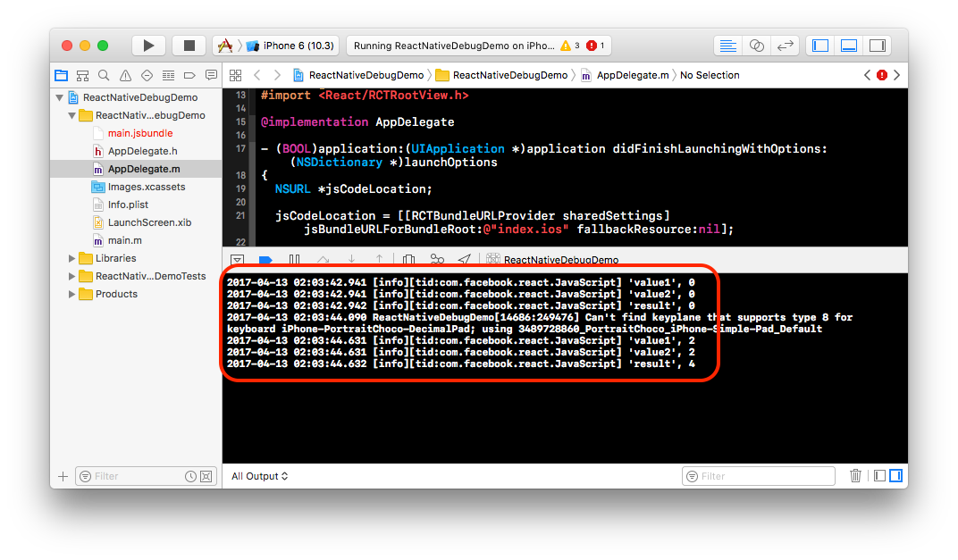
Task: Show the Debug navigator
Action: 168,76
